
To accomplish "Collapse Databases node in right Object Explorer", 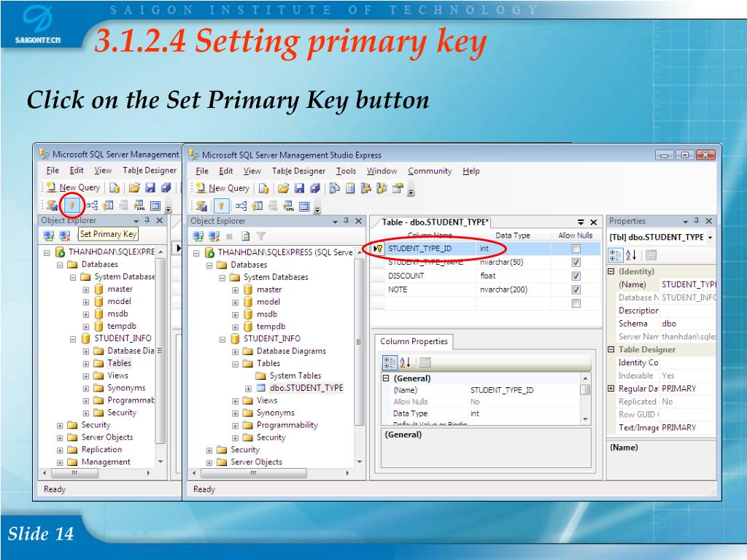I will click(x=209, y=265).
